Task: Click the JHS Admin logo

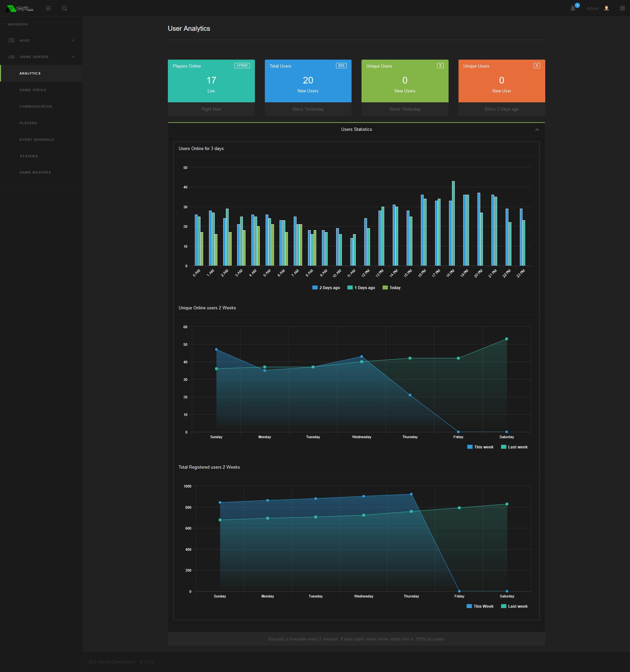Action: pyautogui.click(x=20, y=9)
